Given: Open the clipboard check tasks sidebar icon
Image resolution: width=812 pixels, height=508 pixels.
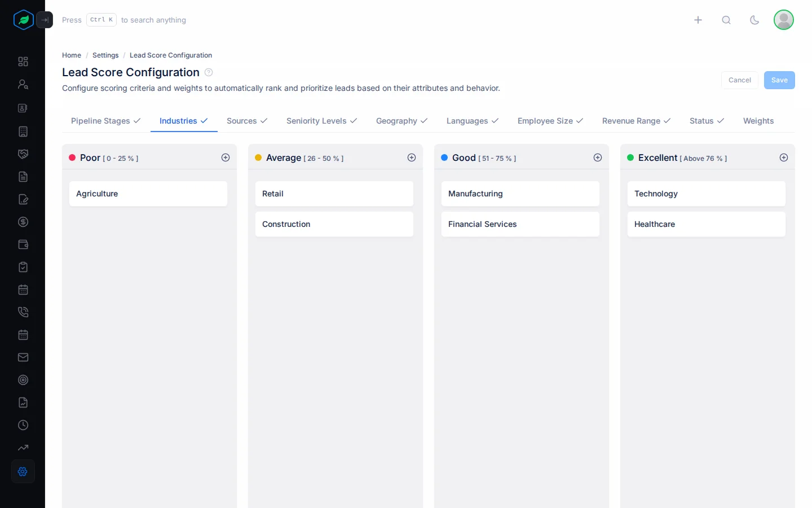Looking at the screenshot, I should pyautogui.click(x=23, y=267).
